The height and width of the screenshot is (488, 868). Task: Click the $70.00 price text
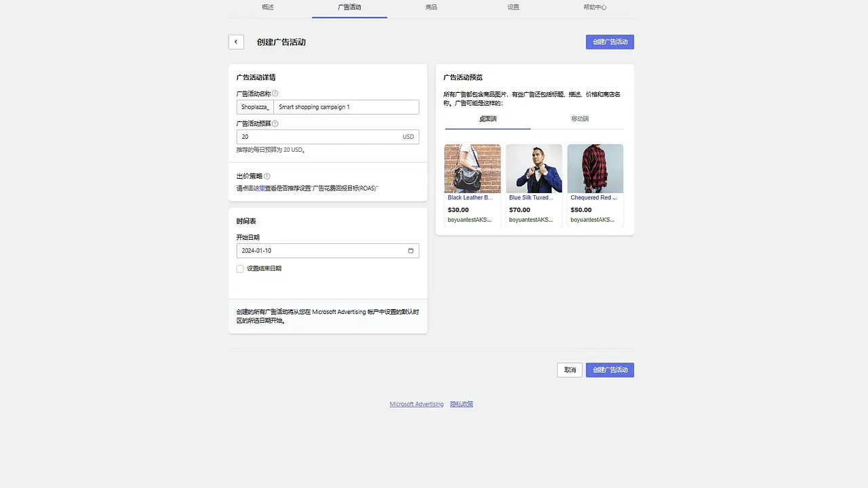(519, 210)
